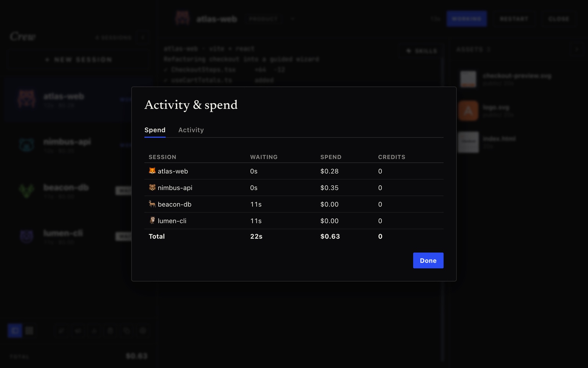Screen dimensions: 588x368
Task: Click the deer icon beside beacon-db
Action: [152, 204]
